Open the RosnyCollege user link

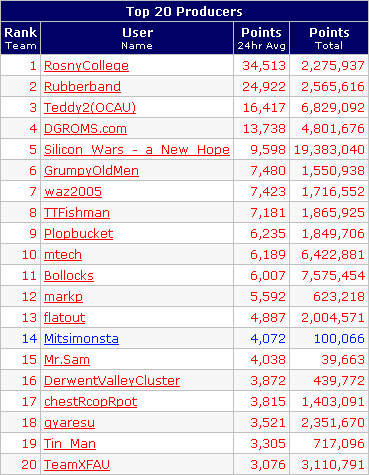(86, 66)
